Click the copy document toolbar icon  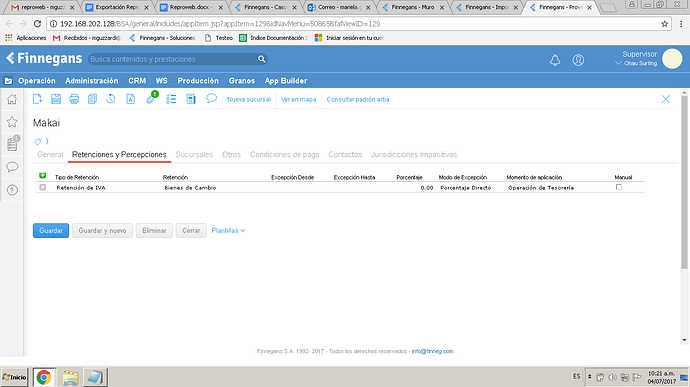point(92,99)
